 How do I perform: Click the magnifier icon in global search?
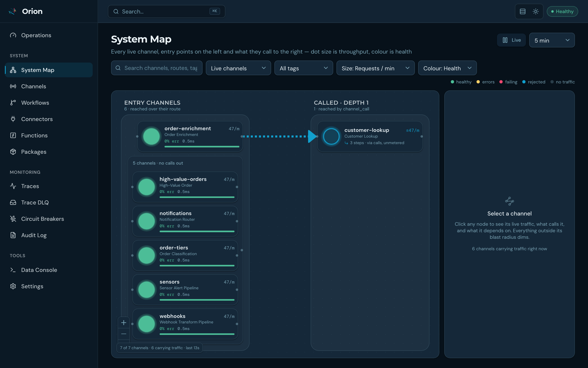pos(116,11)
